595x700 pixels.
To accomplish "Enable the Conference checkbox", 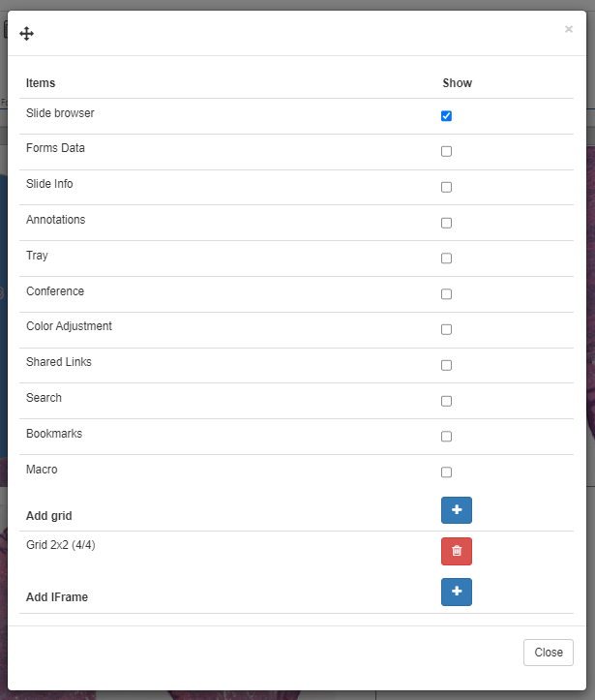I will (x=446, y=294).
